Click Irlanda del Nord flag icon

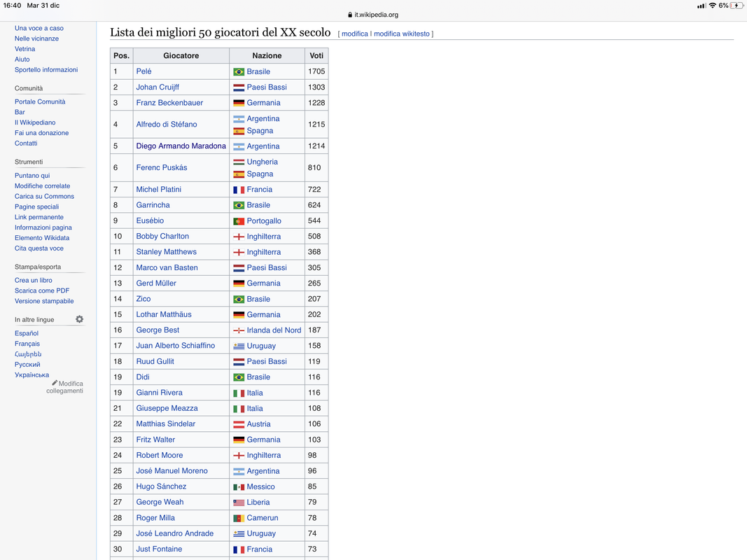(239, 330)
